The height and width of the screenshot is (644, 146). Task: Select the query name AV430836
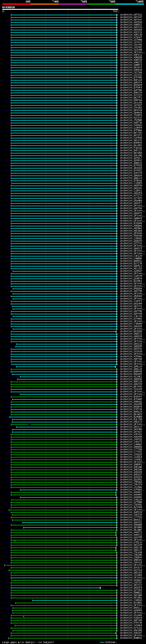[8, 7]
